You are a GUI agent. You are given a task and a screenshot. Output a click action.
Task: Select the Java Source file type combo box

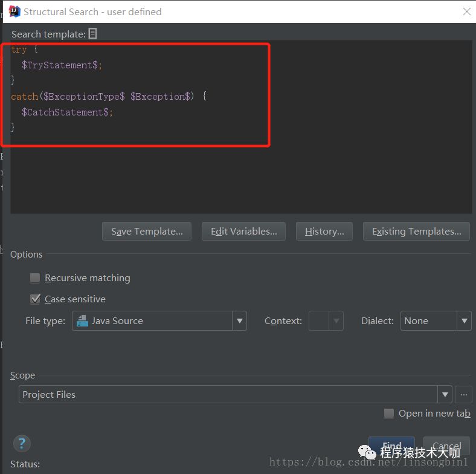159,321
